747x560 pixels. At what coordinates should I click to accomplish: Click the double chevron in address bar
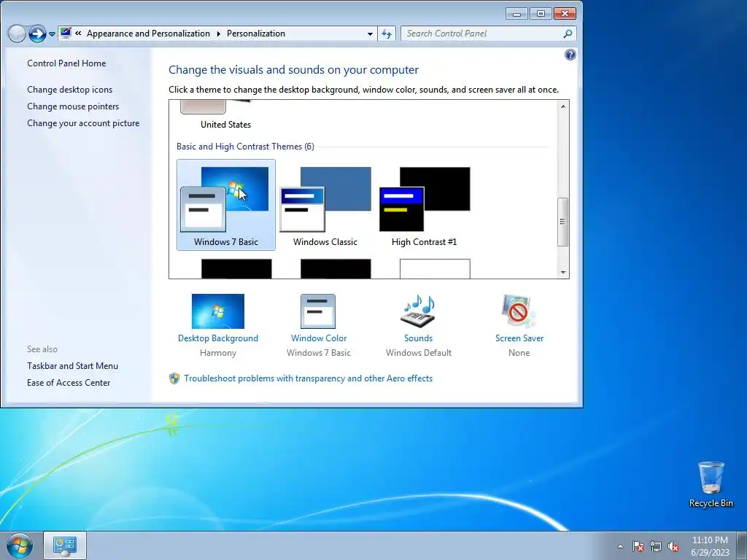tap(78, 34)
